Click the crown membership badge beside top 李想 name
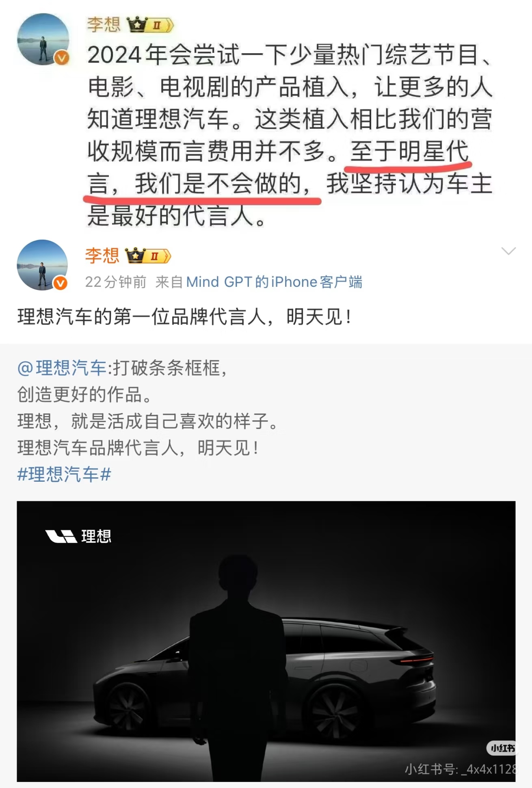 click(151, 25)
